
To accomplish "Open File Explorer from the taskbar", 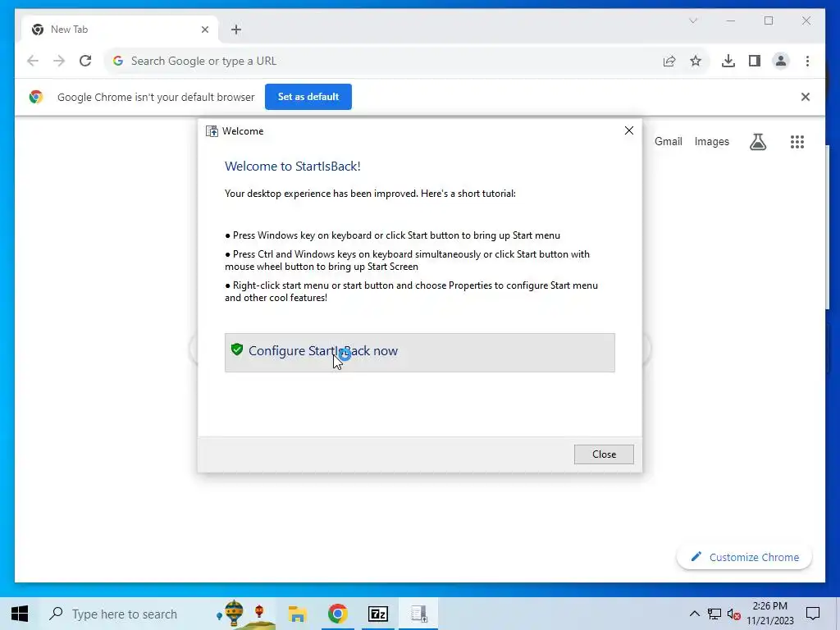I will (x=297, y=614).
